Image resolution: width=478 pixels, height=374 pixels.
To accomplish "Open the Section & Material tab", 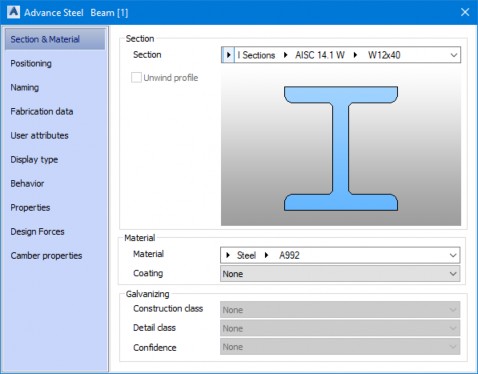I will (55, 39).
